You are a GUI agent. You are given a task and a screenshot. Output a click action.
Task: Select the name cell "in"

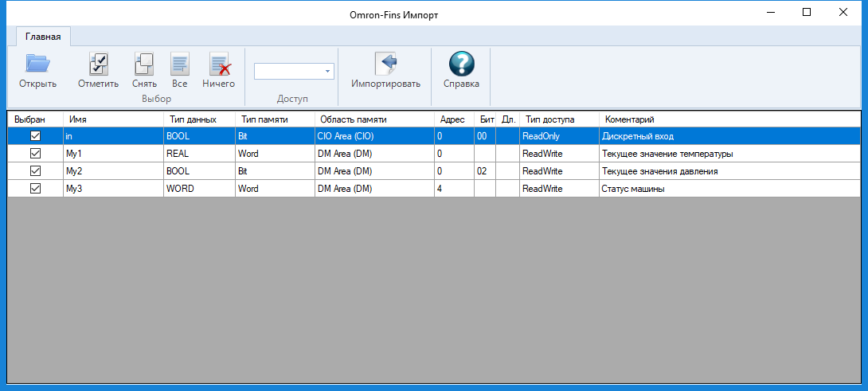tap(114, 135)
